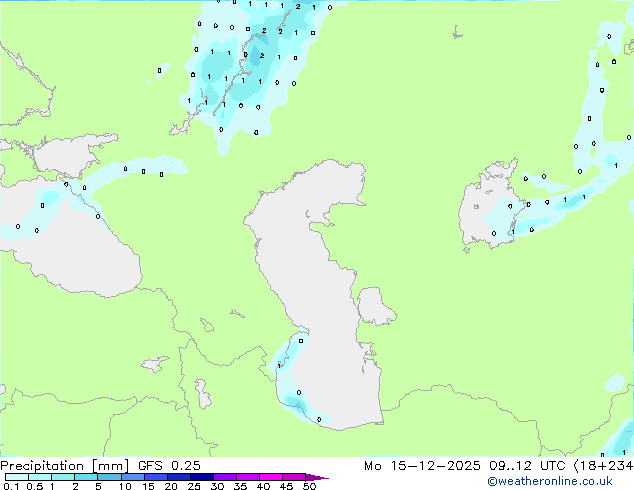Click the legend label '0.1'
The height and width of the screenshot is (490, 634).
[11, 486]
